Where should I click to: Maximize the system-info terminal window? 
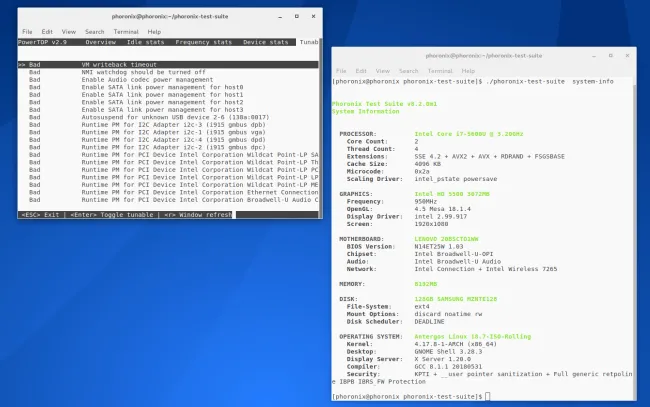611,56
